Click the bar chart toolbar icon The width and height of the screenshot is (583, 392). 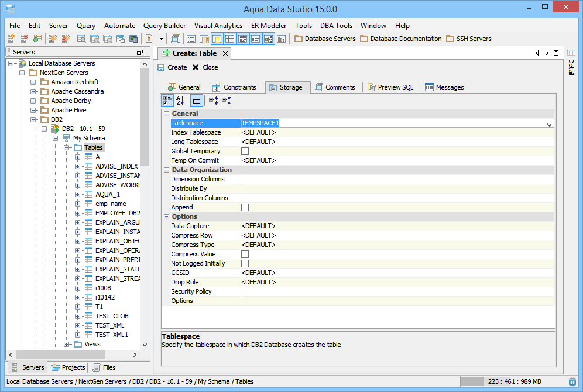pos(282,39)
